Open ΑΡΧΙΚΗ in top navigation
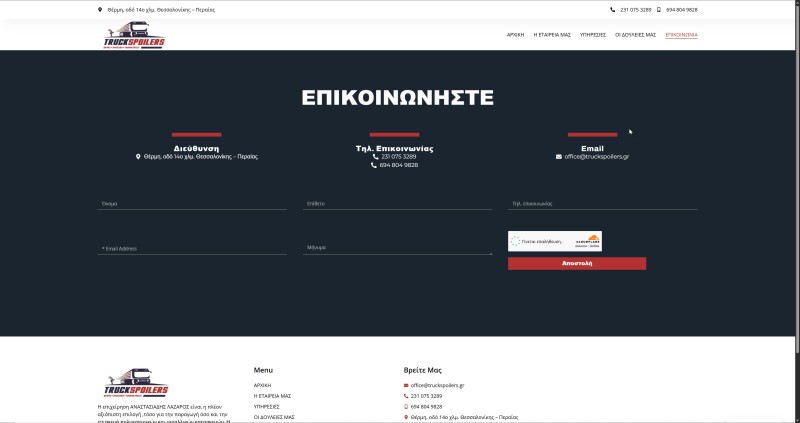Viewport: 800px width, 423px height. click(515, 35)
